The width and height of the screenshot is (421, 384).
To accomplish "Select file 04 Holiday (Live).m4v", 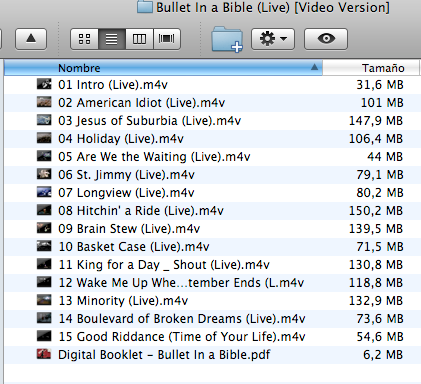I will point(121,139).
